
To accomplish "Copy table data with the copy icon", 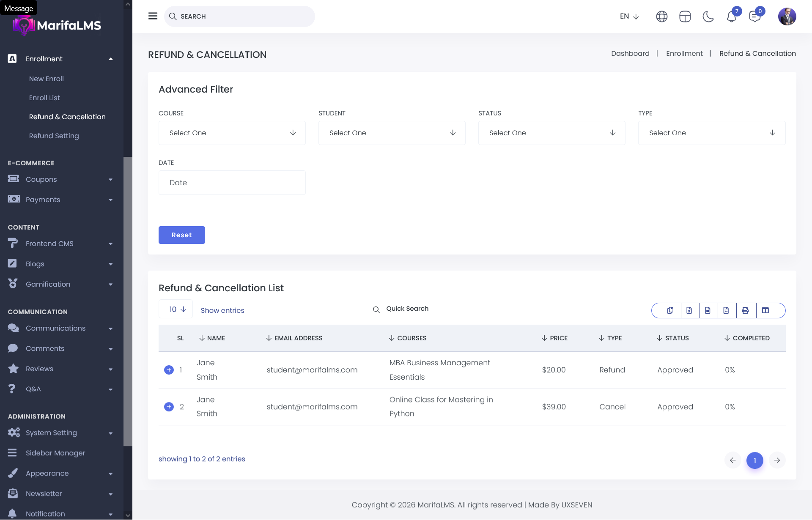I will coord(670,310).
